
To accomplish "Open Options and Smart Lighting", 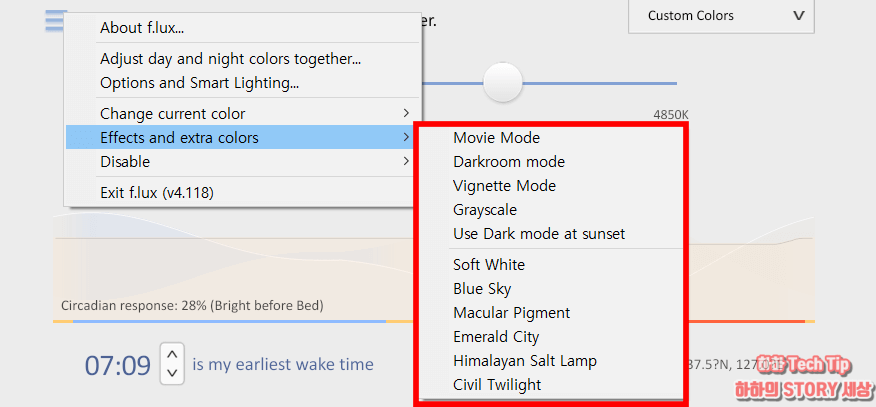I will 242,83.
